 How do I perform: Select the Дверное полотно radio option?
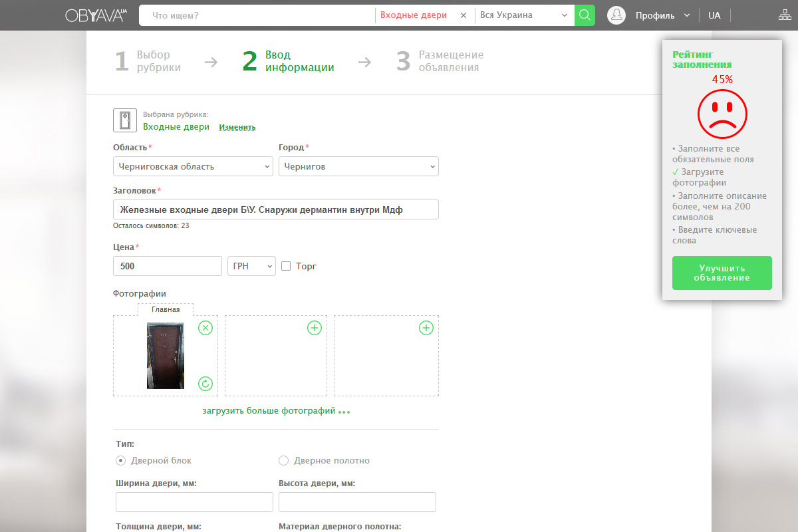(283, 460)
